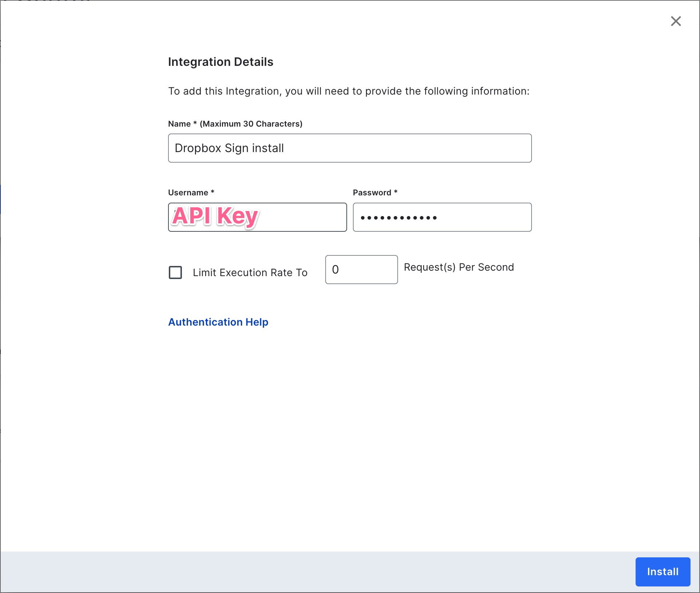
Task: Select the Username field showing API Key
Action: tap(257, 217)
